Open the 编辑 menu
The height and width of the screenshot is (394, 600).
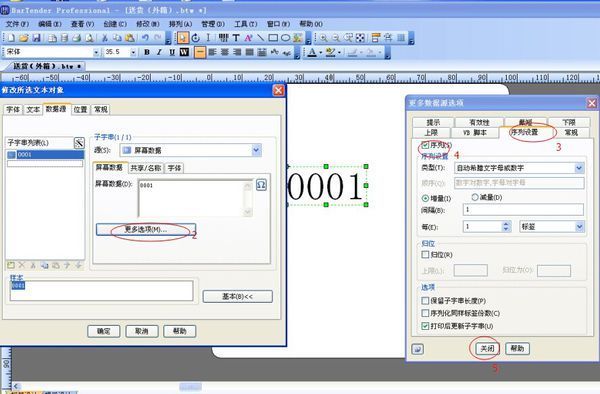[50, 24]
